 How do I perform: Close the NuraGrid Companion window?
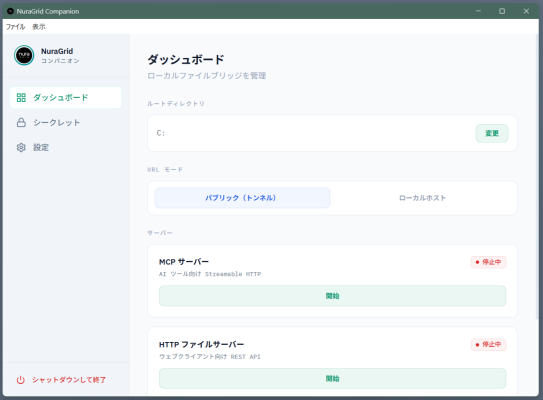[526, 11]
